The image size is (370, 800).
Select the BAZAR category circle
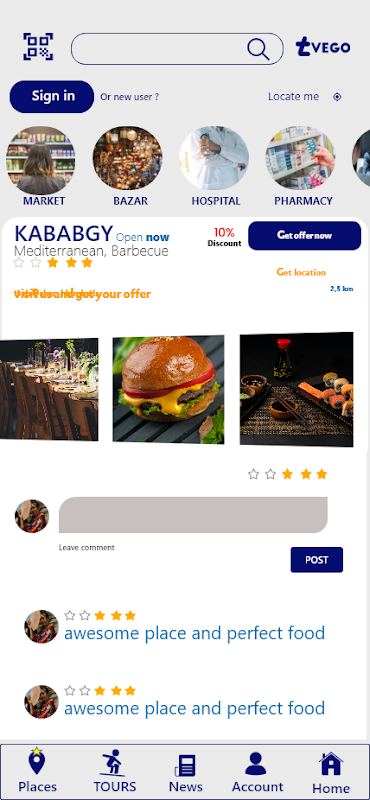click(128, 160)
